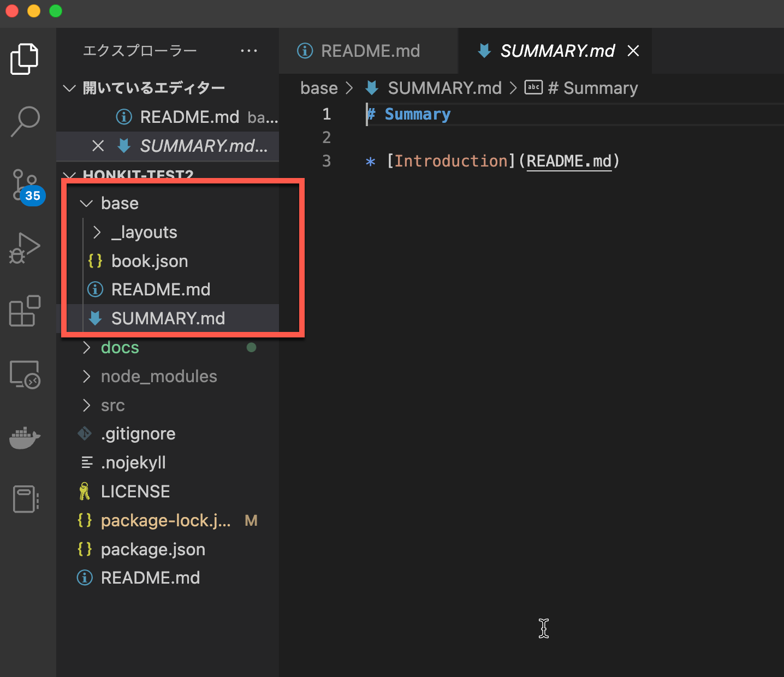This screenshot has width=784, height=677.
Task: Click the info icon on README.md tab
Action: click(x=305, y=51)
